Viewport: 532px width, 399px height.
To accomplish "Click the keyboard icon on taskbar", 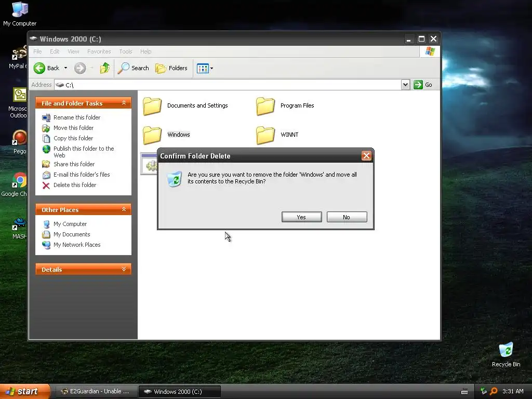I will coord(464,392).
